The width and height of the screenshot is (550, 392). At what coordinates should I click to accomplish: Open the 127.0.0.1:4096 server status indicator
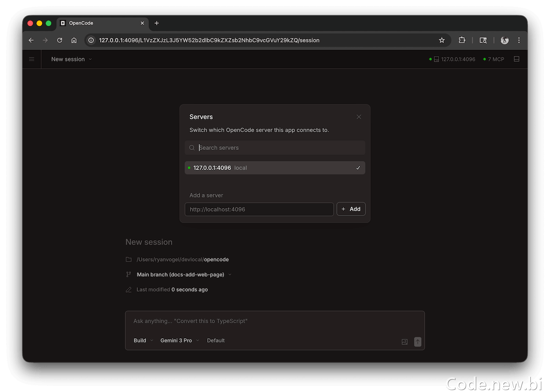452,59
